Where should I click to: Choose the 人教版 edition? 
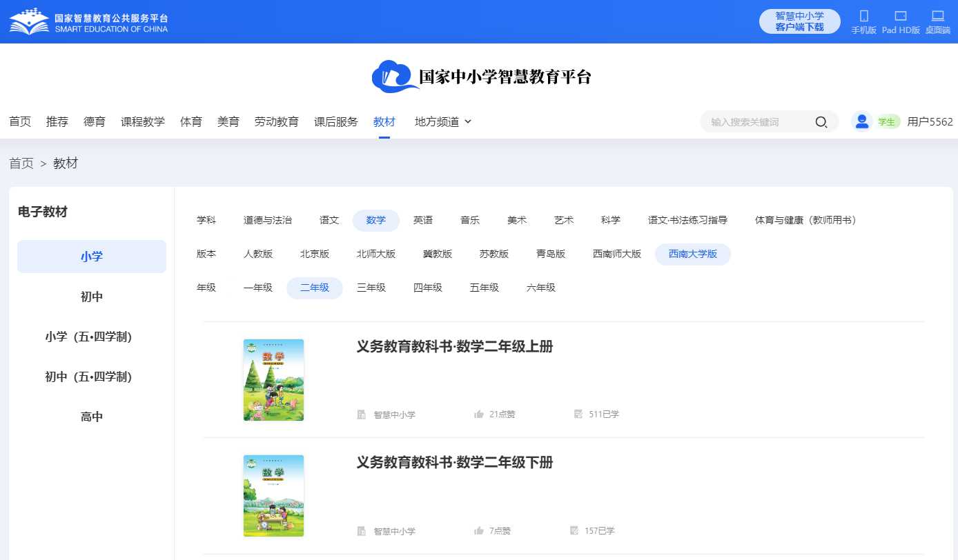pyautogui.click(x=258, y=254)
